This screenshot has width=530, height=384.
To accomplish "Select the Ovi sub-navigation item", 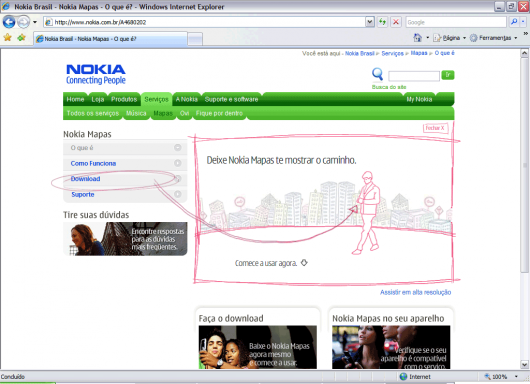I will 184,113.
